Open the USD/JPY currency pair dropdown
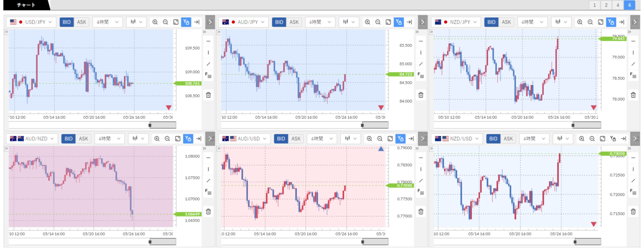The width and height of the screenshot is (644, 251). (31, 22)
